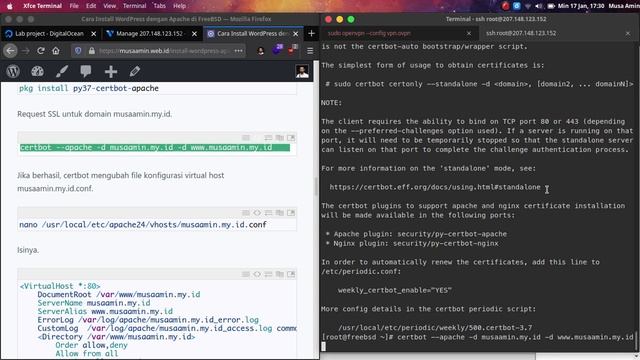Click the Firefox account avatar icon
This screenshot has height=360, width=640.
pyautogui.click(x=260, y=51)
